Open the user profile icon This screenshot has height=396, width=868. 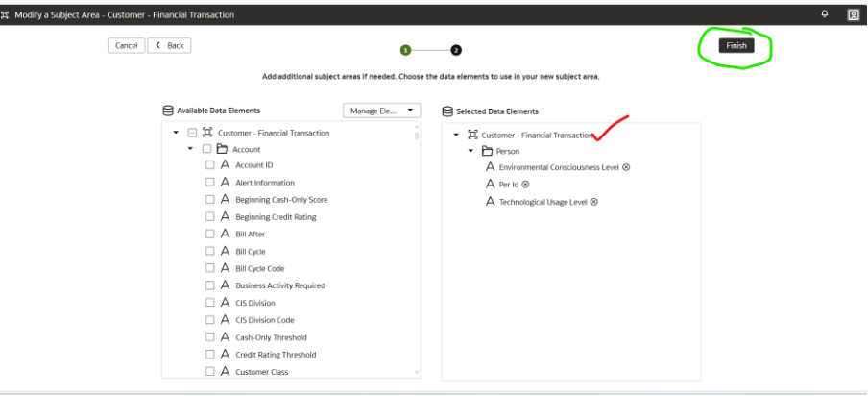[853, 15]
